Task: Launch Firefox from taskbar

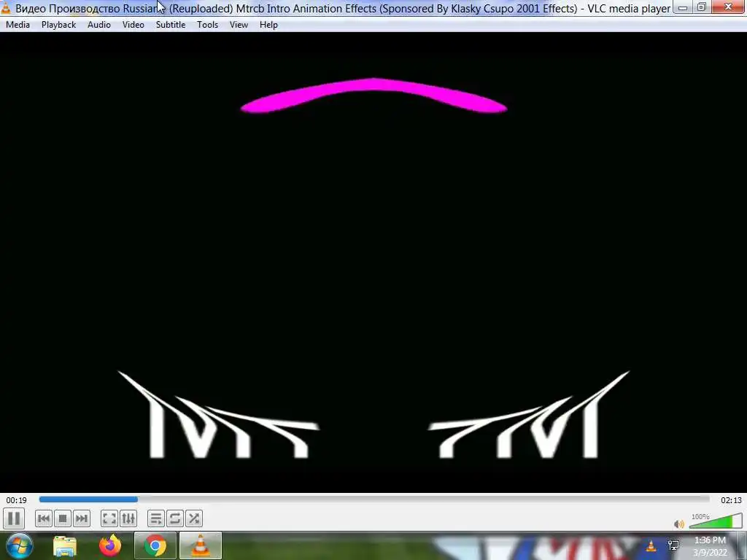Action: coord(110,545)
